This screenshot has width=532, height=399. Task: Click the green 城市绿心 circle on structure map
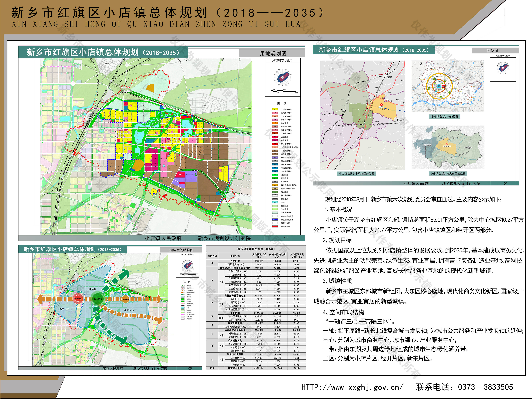(x=98, y=299)
